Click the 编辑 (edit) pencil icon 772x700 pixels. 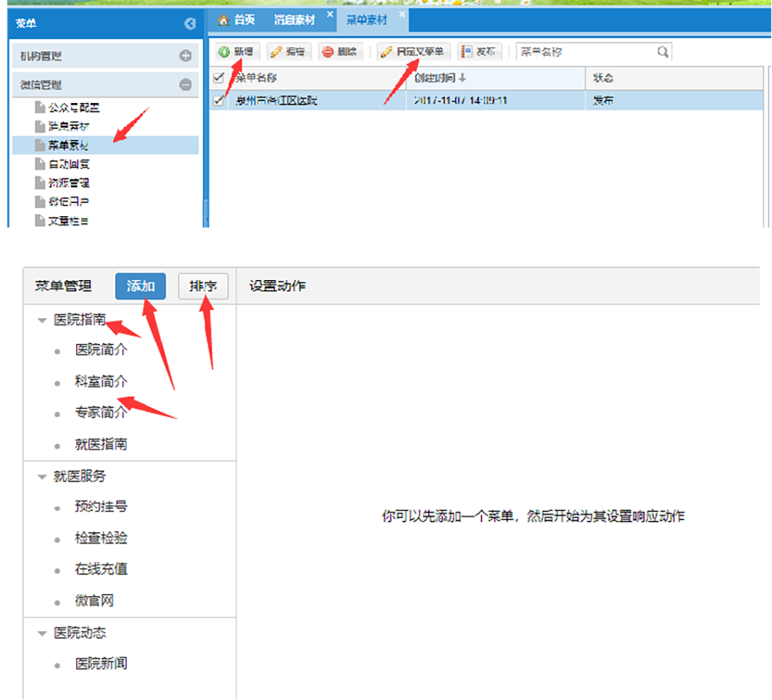click(276, 52)
